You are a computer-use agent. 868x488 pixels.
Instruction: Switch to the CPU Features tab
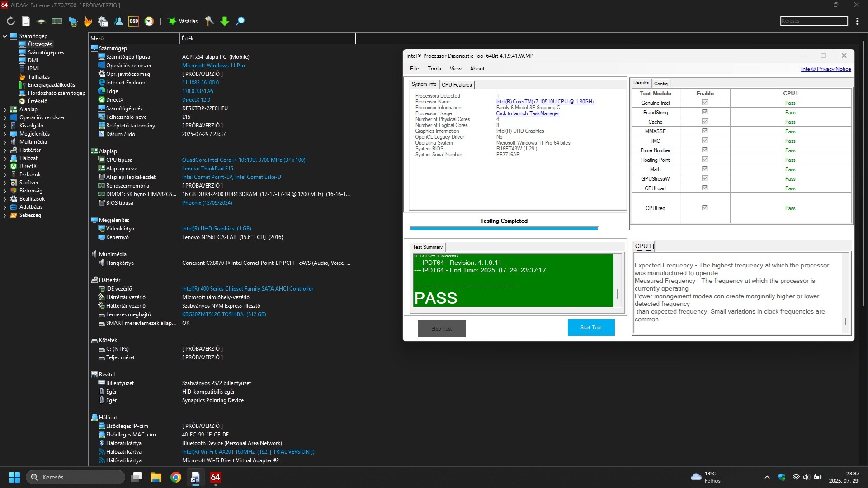click(457, 84)
